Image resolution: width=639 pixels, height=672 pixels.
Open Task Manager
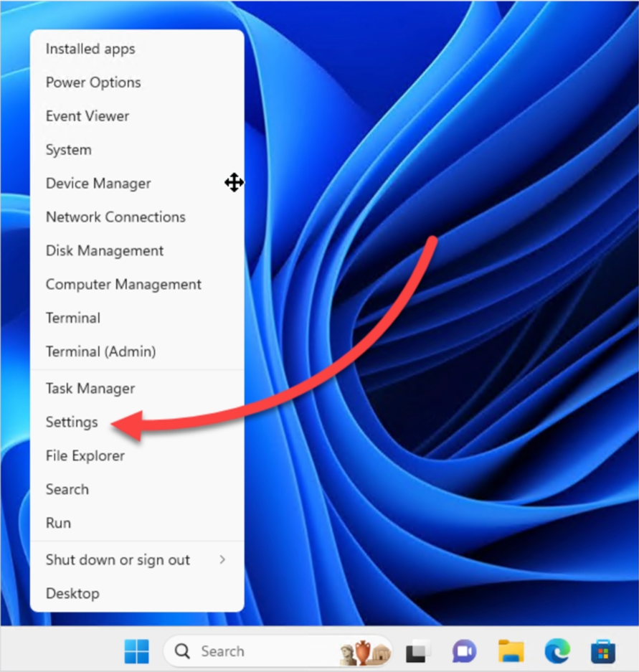pos(137,388)
